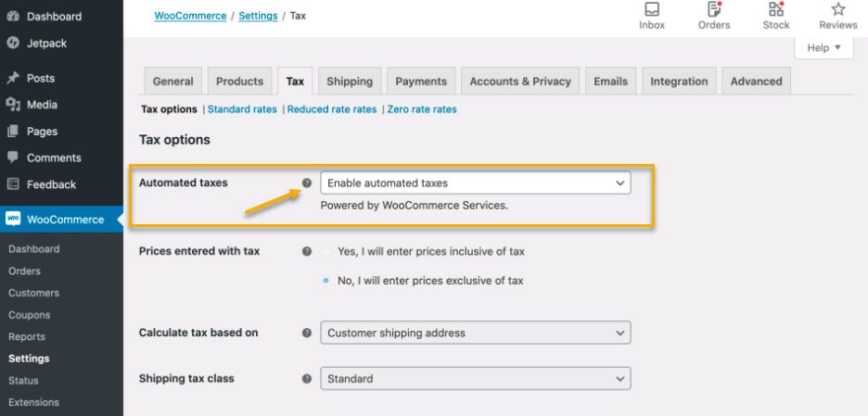Open the Settings submenu item
This screenshot has height=416, width=868.
click(29, 359)
